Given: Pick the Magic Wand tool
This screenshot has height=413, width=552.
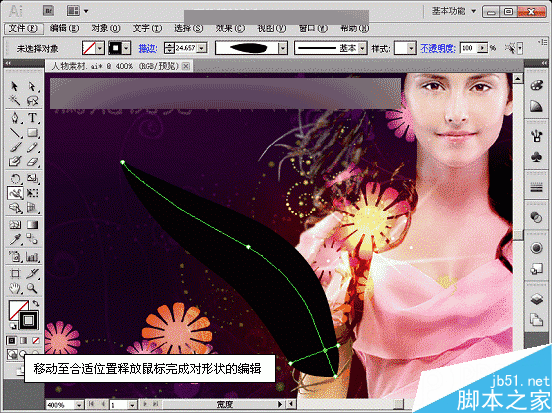Looking at the screenshot, I should tap(15, 101).
